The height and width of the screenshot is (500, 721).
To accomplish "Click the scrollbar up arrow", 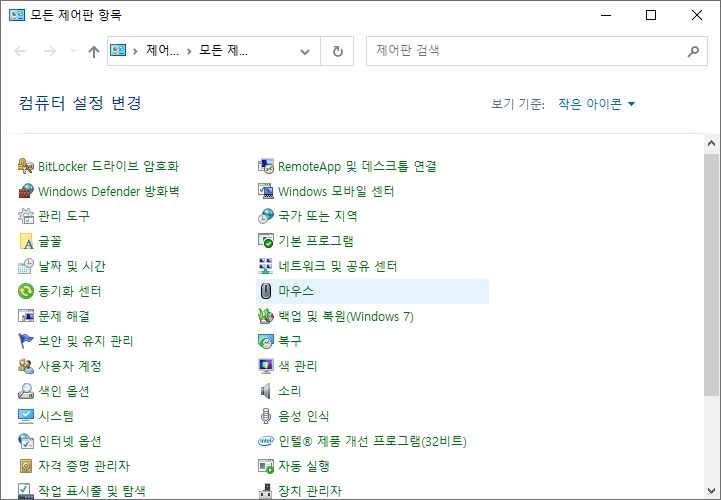I will point(711,144).
